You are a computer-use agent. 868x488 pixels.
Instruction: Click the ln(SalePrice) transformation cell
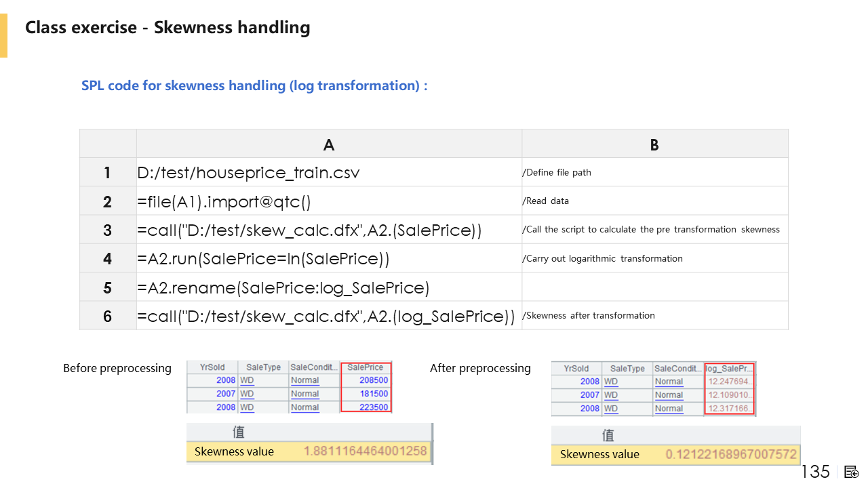[x=263, y=259]
